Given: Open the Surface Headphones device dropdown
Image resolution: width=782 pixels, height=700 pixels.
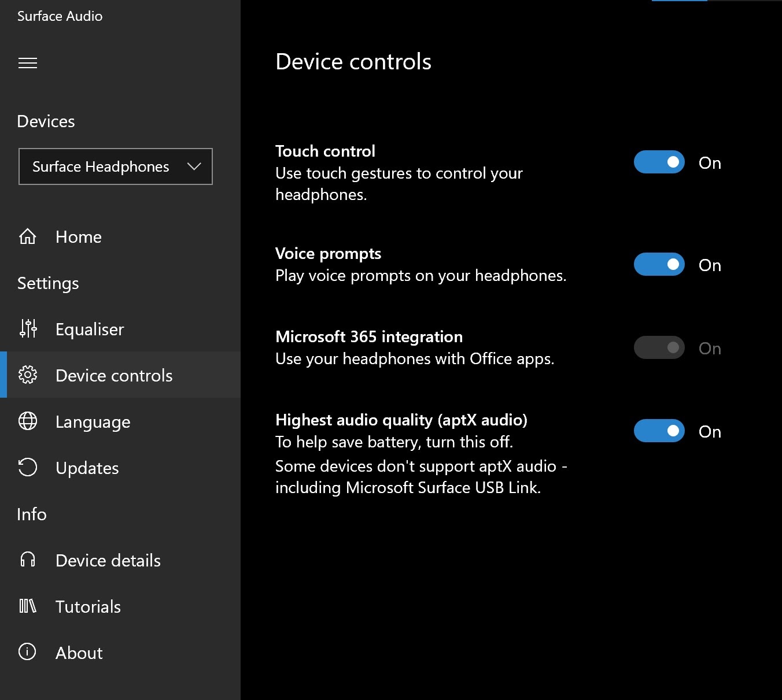Looking at the screenshot, I should point(115,166).
